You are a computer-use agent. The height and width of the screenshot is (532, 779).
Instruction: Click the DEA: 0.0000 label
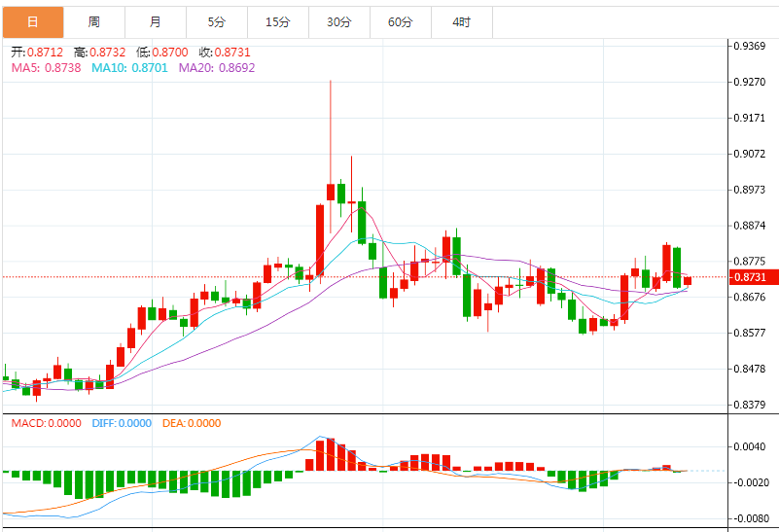point(192,423)
